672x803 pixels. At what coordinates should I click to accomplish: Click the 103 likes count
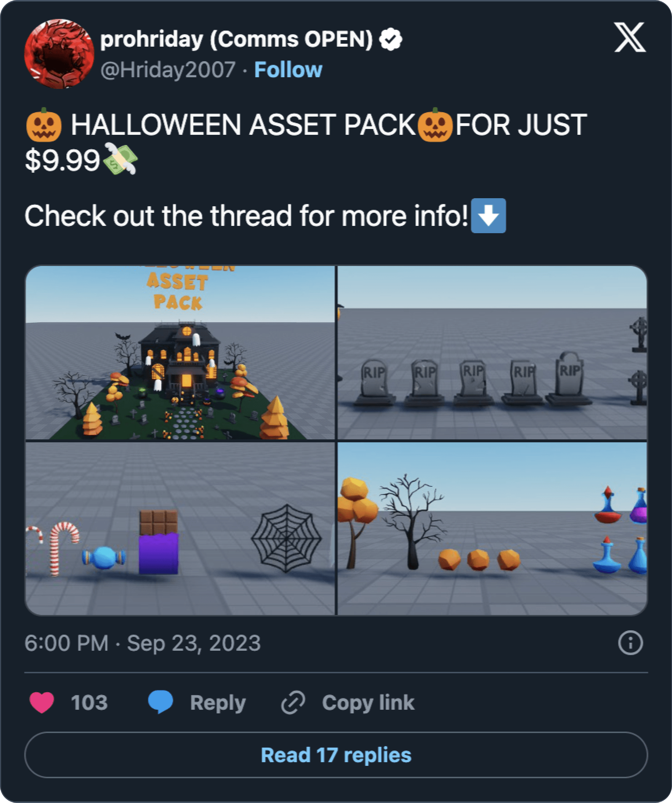pos(90,702)
